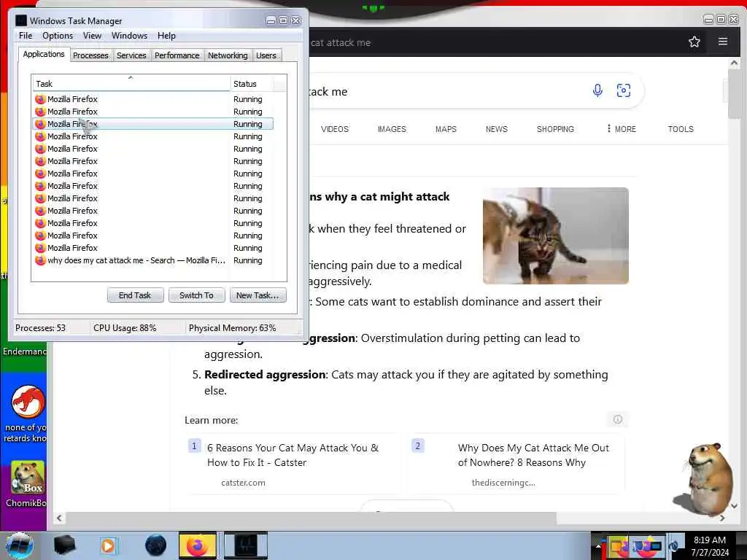747x560 pixels.
Task: Switch to the Services tab
Action: pyautogui.click(x=131, y=55)
